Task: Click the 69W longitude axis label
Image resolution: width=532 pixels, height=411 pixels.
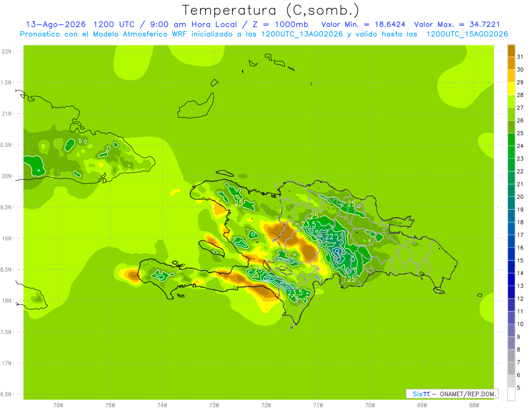Action: pos(422,405)
